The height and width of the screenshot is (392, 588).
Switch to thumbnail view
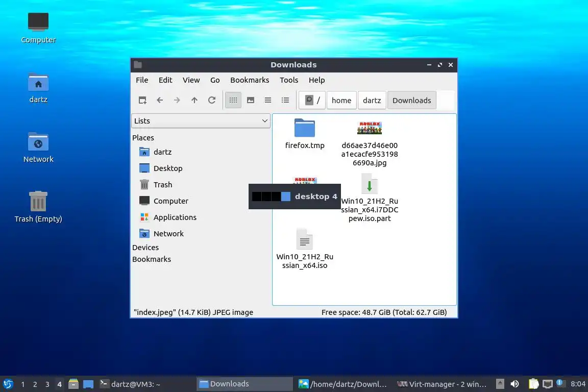tap(251, 100)
